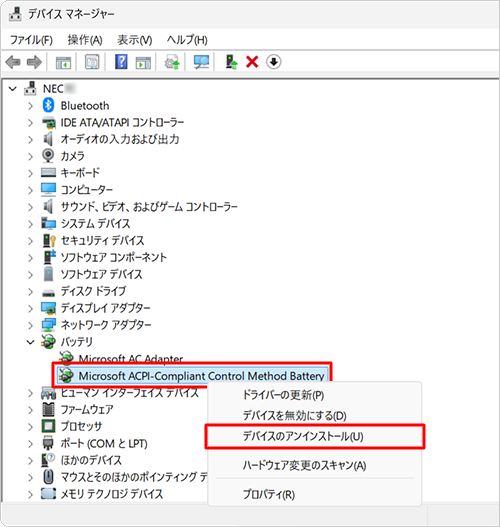Select the セキュリティ デバイス row label
500x527 pixels.
[x=102, y=240]
